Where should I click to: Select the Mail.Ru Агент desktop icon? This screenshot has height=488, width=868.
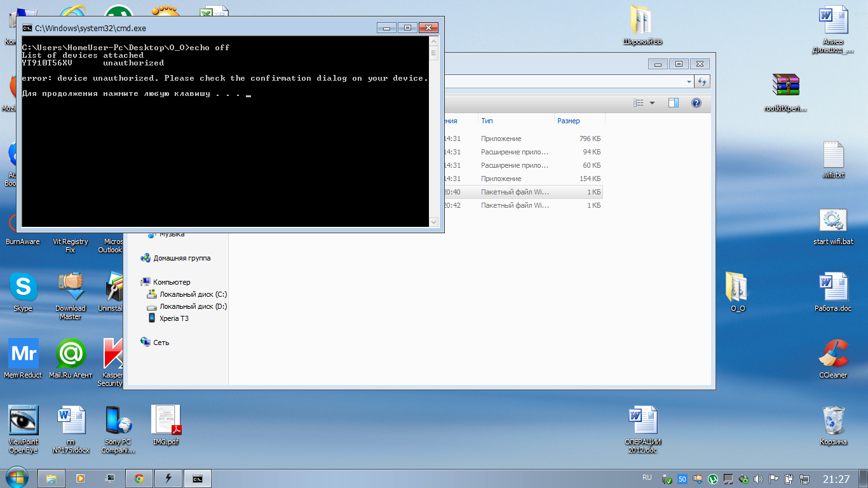[x=71, y=355]
